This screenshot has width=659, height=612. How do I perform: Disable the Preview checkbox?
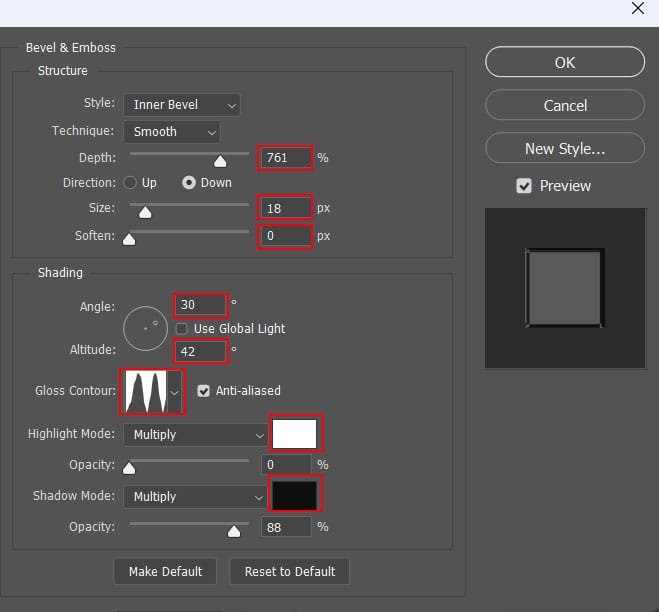[523, 186]
